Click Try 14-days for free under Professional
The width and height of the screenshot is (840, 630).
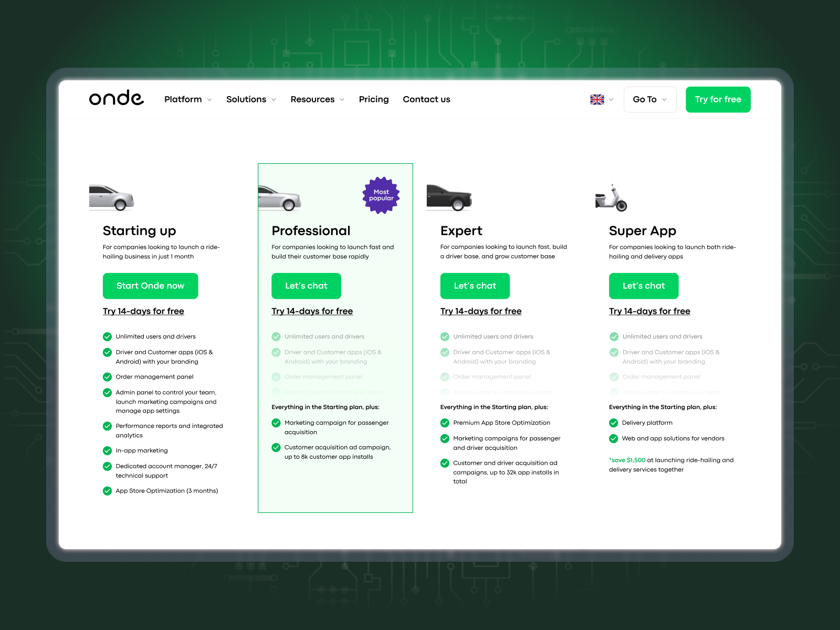click(312, 311)
